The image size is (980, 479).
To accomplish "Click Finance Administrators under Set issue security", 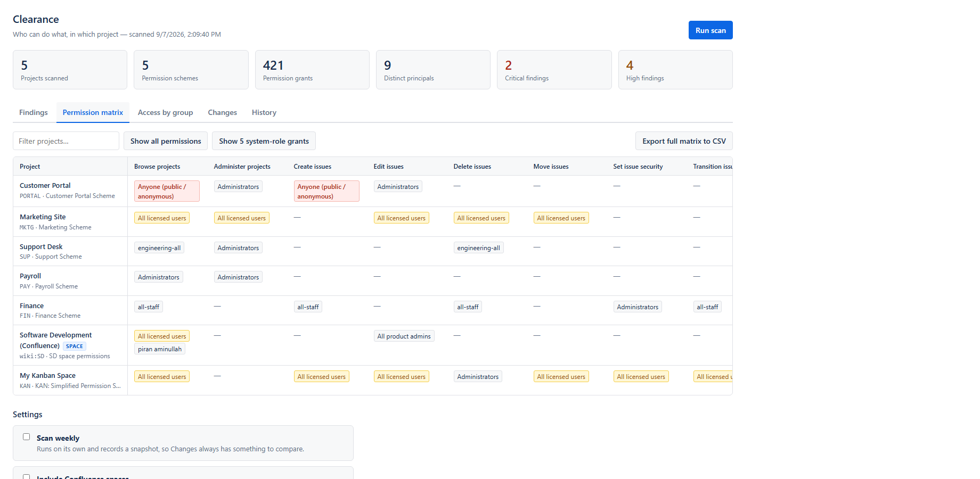I will click(638, 307).
